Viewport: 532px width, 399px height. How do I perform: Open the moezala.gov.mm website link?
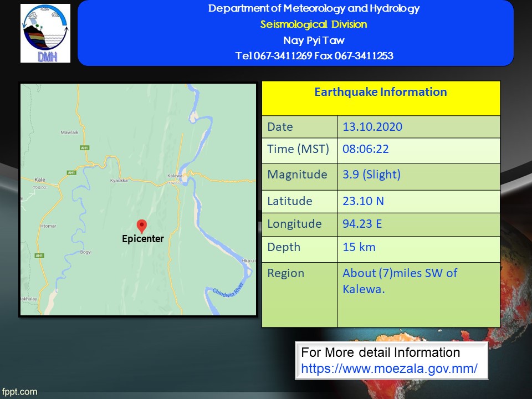(389, 368)
